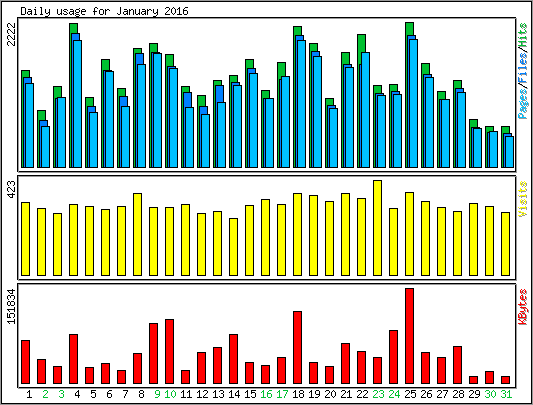Screen dimensions: 533x405
Task: Select the red KBytes bar for day 10
Action: [169, 352]
